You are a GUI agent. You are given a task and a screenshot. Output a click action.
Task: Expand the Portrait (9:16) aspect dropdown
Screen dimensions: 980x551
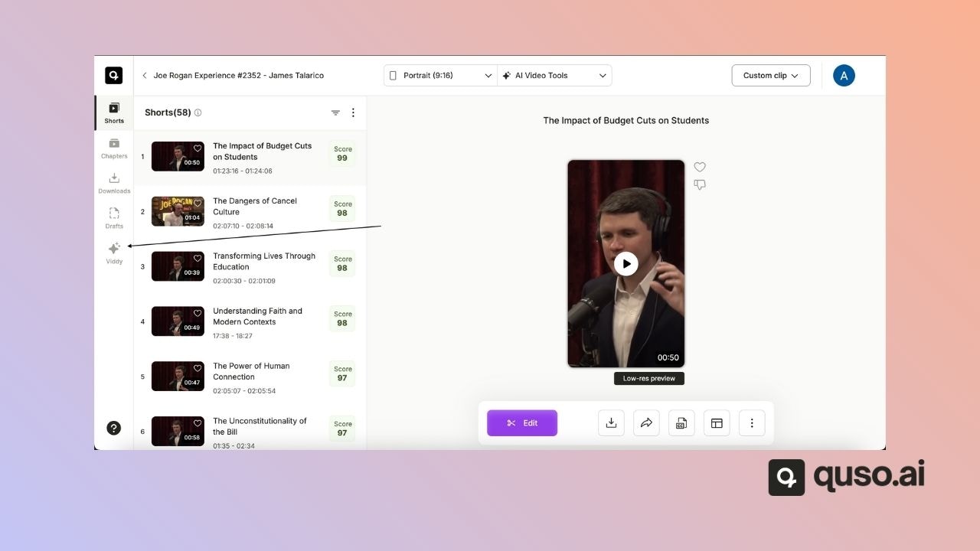[440, 76]
